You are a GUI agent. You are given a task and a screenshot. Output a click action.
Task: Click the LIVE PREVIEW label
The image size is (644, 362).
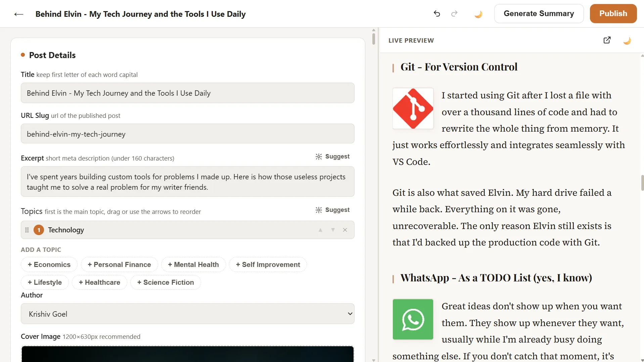click(411, 41)
